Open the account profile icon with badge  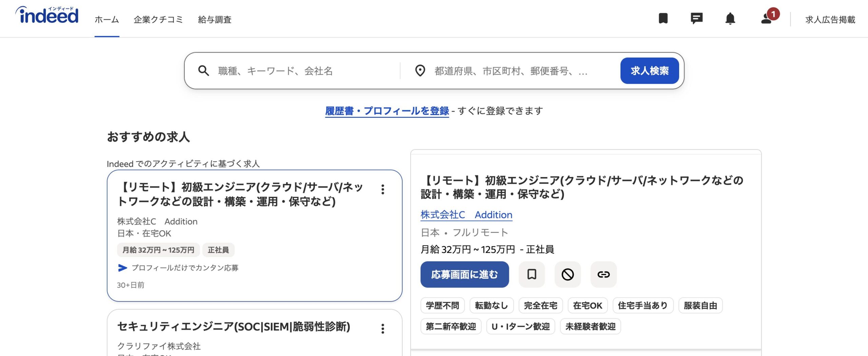pos(766,19)
